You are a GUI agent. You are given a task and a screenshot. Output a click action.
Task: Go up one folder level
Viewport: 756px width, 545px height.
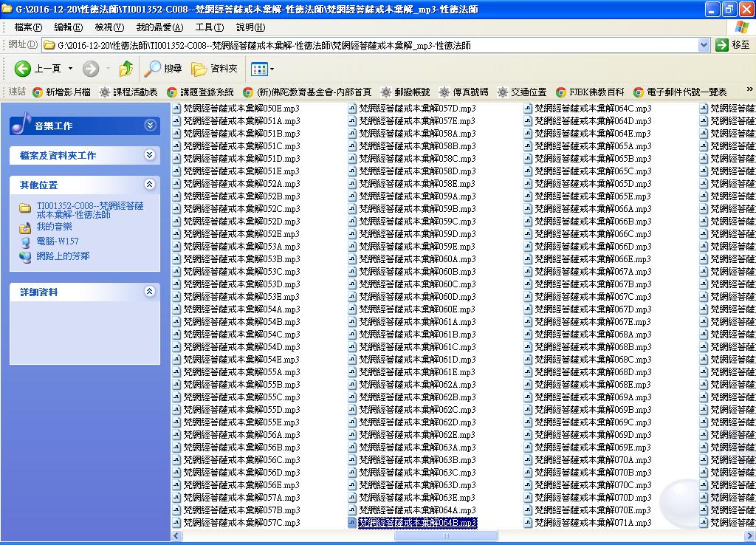[126, 69]
